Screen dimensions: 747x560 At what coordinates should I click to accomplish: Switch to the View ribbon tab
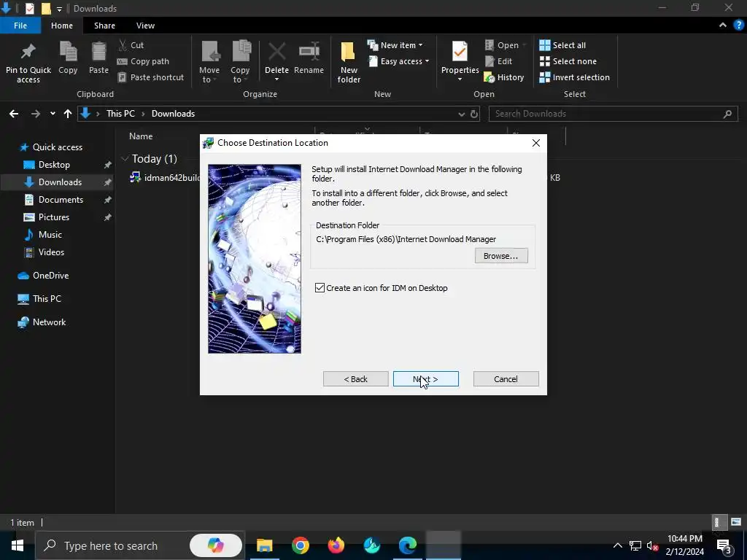click(x=145, y=26)
